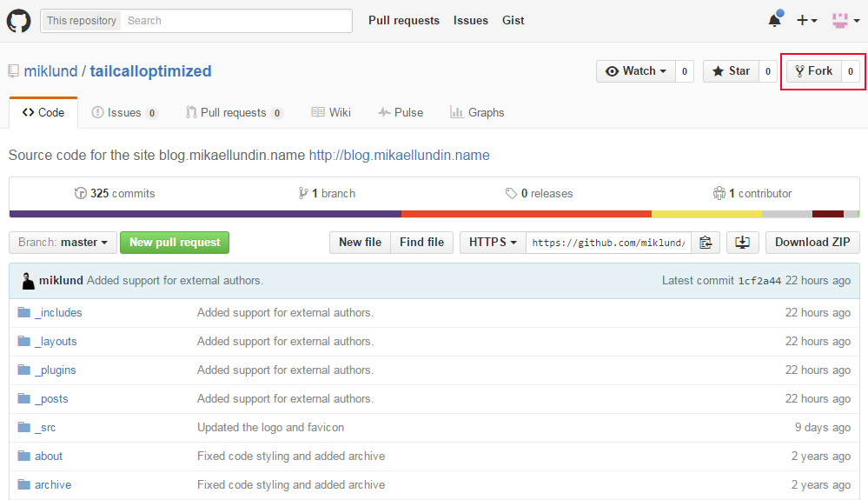Open the latest commit message link
Screen dimensions: 868x500
coord(175,281)
